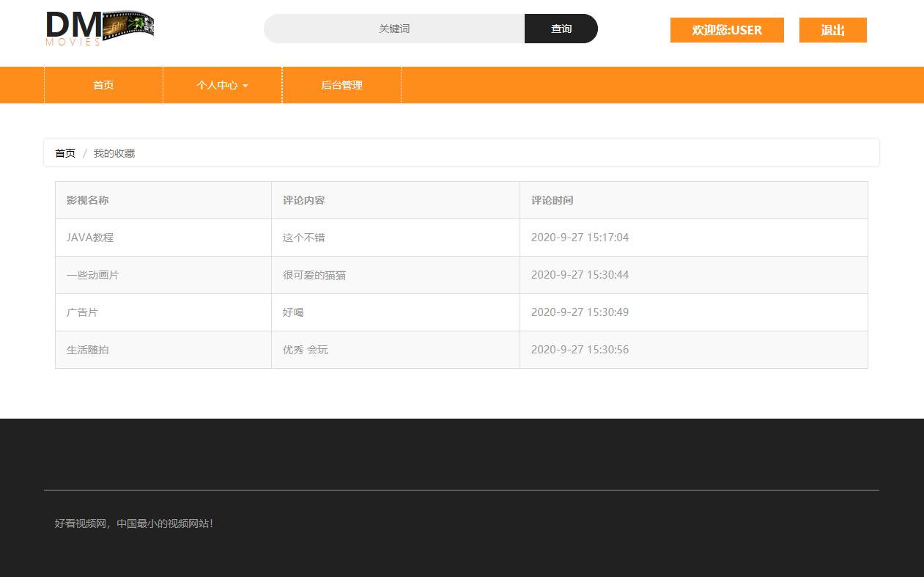The width and height of the screenshot is (924, 577).
Task: Click the 查询 search button
Action: pos(561,29)
